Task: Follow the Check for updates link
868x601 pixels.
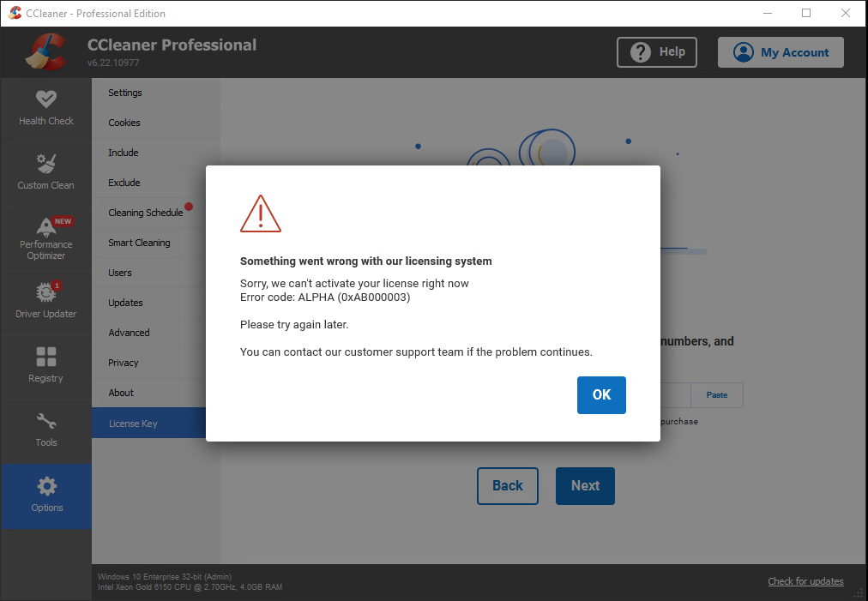Action: point(805,581)
